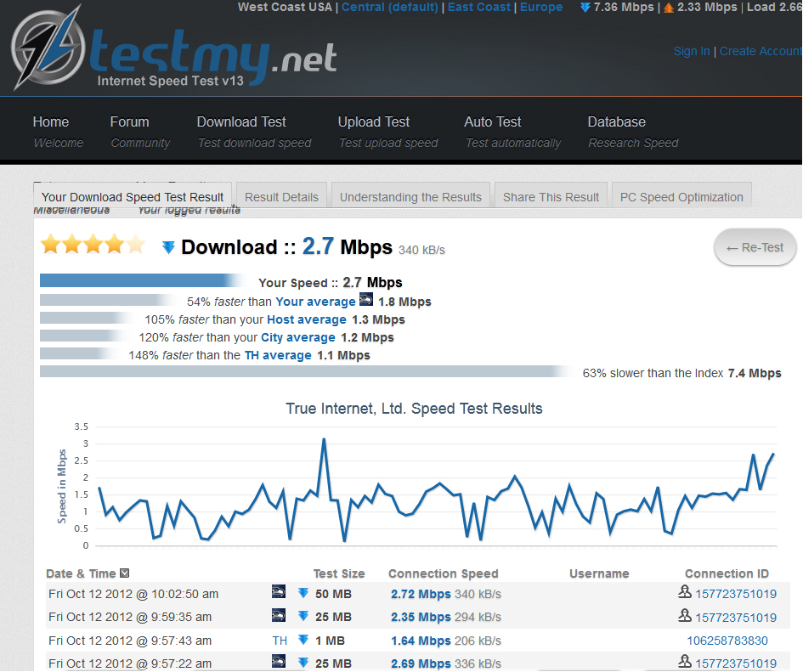Click the download arrow in the 9:57:22 am row
This screenshot has width=803, height=672.
pyautogui.click(x=303, y=663)
